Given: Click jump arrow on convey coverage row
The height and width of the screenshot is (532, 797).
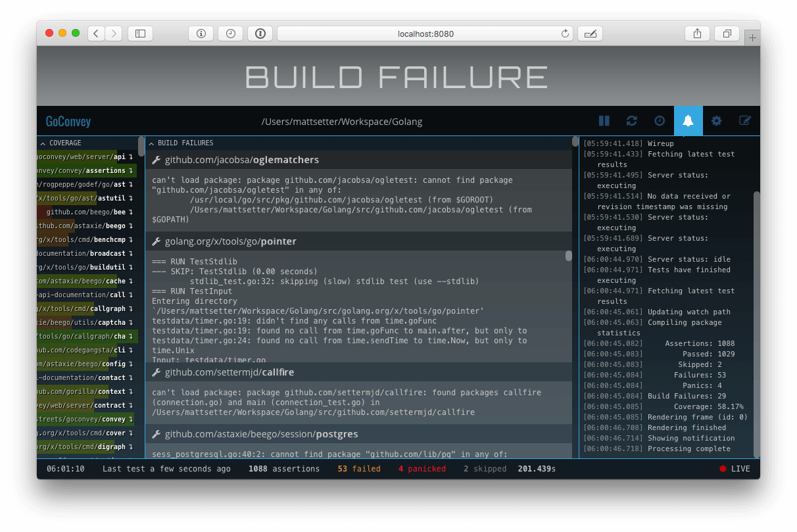Looking at the screenshot, I should (132, 419).
